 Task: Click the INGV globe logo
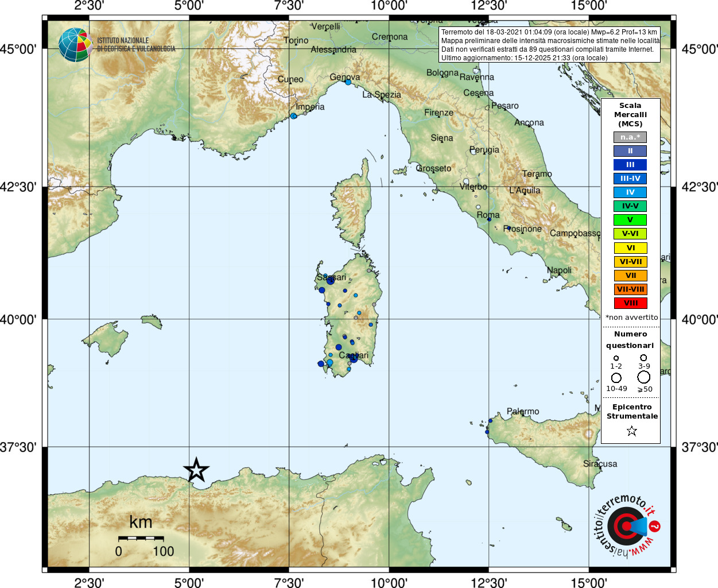(75, 45)
